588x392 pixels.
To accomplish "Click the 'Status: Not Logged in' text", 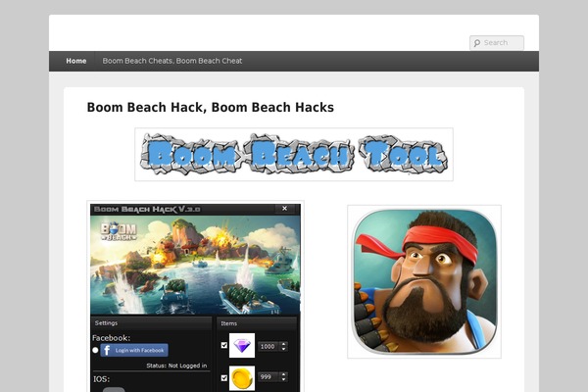I will click(176, 366).
